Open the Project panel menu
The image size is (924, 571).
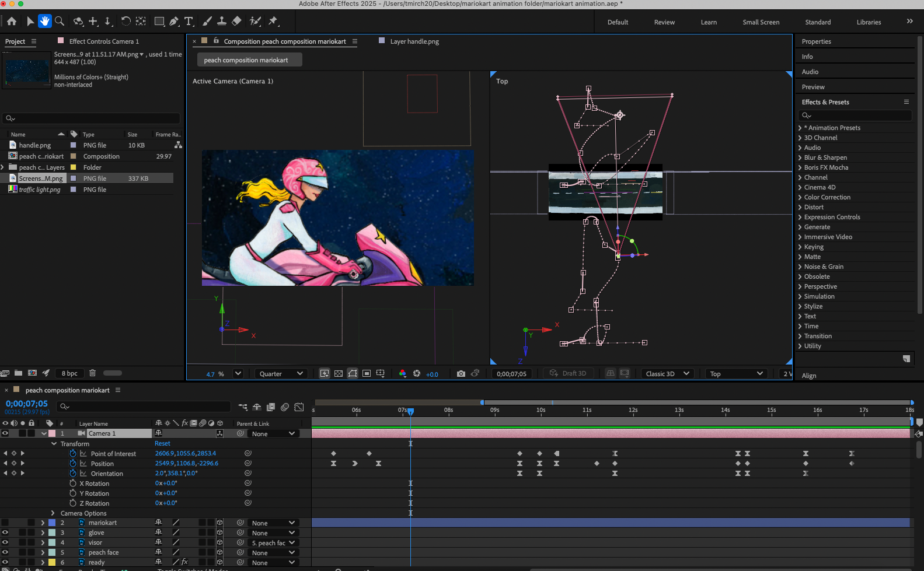pos(34,41)
